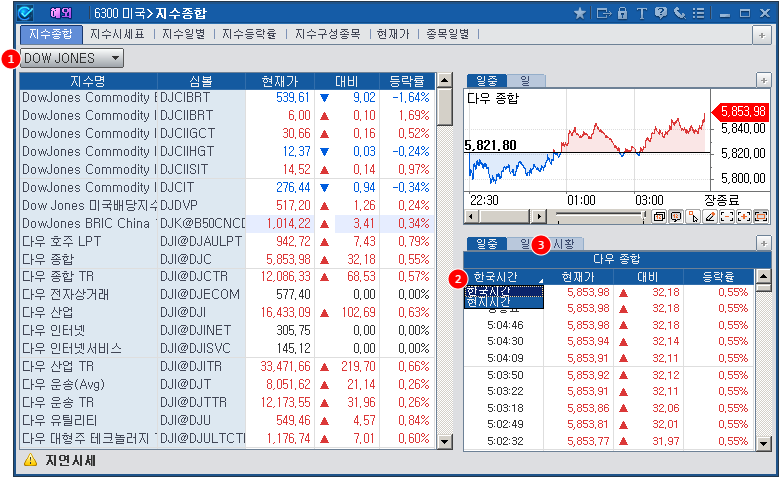Click the 해외 badge icon in title bar
This screenshot has height=478, width=780.
point(61,13)
